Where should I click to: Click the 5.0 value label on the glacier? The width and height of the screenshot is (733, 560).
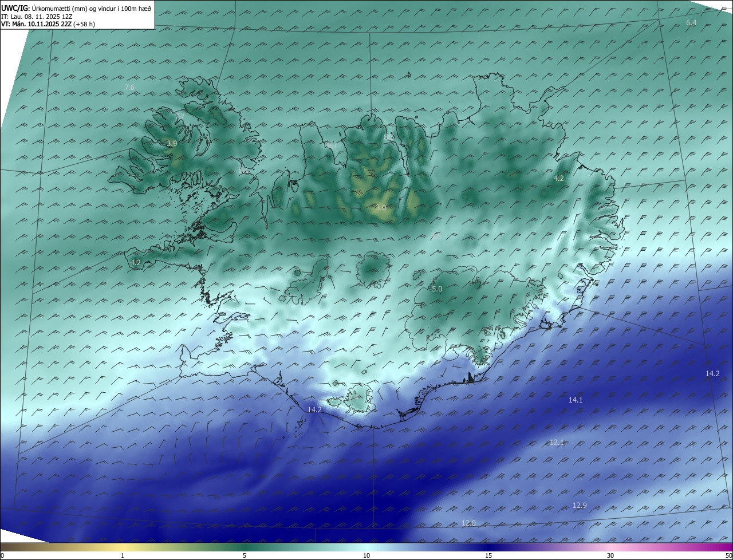coord(437,289)
